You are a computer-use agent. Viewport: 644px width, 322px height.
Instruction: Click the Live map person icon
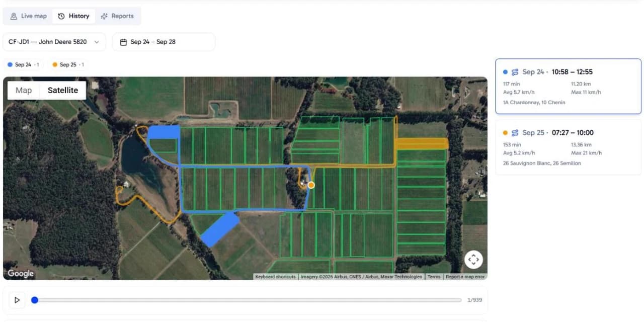pyautogui.click(x=14, y=16)
